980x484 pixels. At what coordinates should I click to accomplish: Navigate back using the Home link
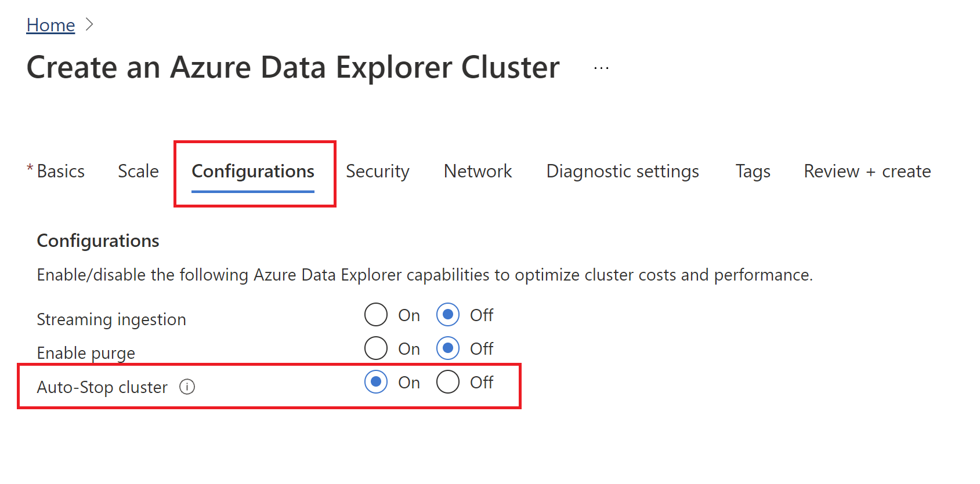coord(50,24)
